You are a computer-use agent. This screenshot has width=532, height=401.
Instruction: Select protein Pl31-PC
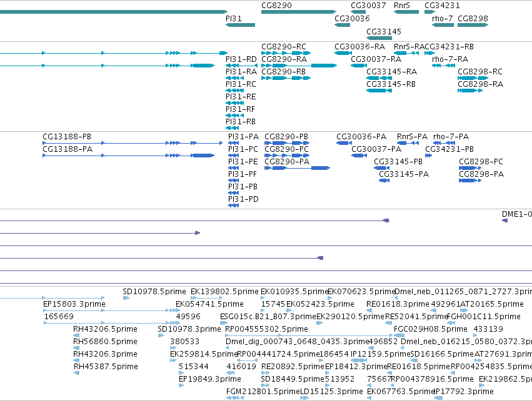pos(233,156)
